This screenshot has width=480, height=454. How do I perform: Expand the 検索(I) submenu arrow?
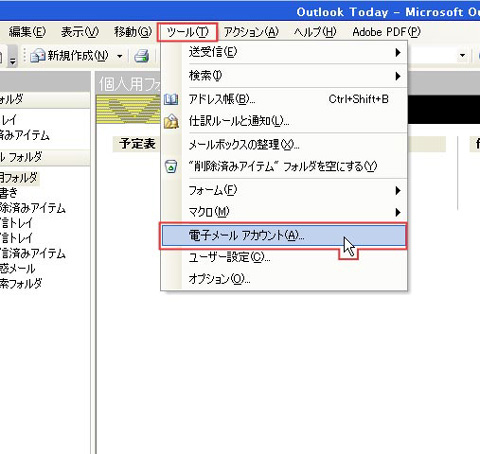click(x=397, y=76)
